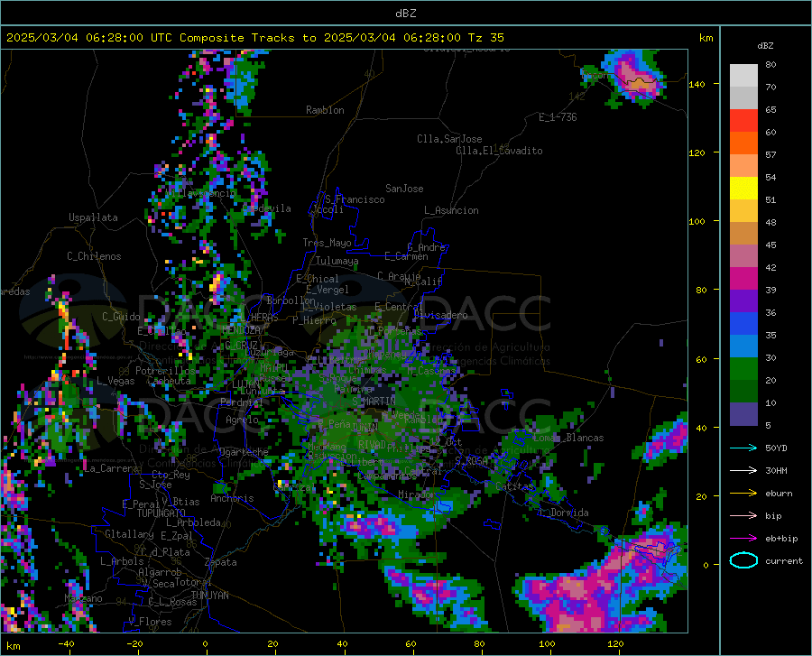Image resolution: width=812 pixels, height=656 pixels.
Task: Click the 'TUNUYAN' map label
Action: pyautogui.click(x=209, y=596)
